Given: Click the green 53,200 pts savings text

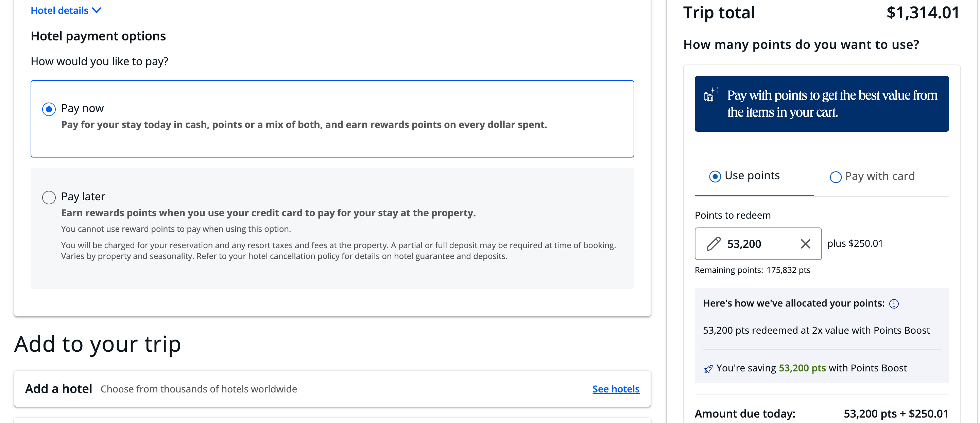Looking at the screenshot, I should (x=802, y=368).
